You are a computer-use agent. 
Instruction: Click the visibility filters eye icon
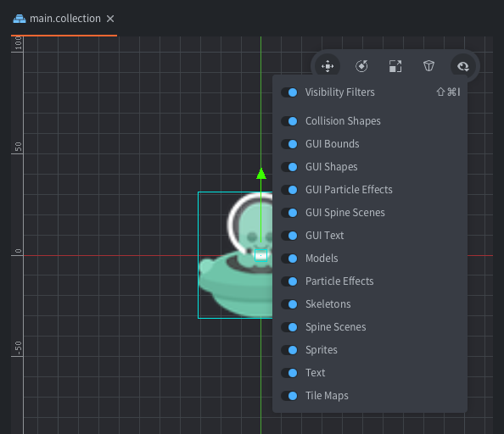pos(463,66)
